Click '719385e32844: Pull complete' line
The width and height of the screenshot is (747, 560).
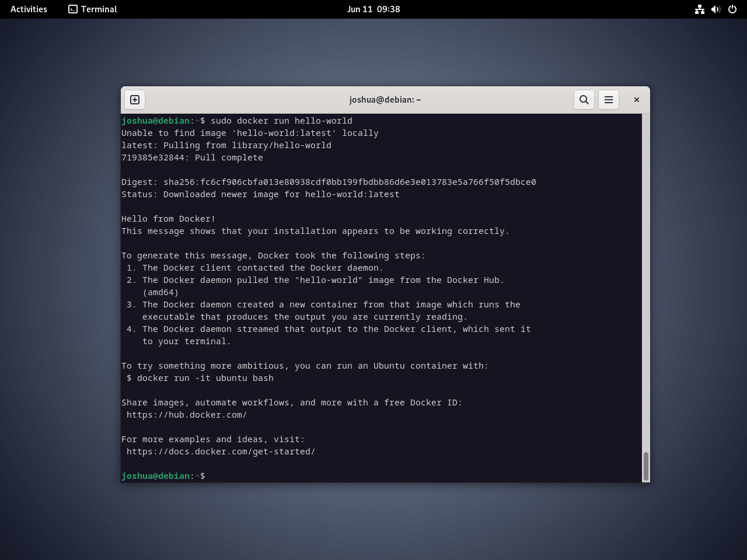(192, 157)
